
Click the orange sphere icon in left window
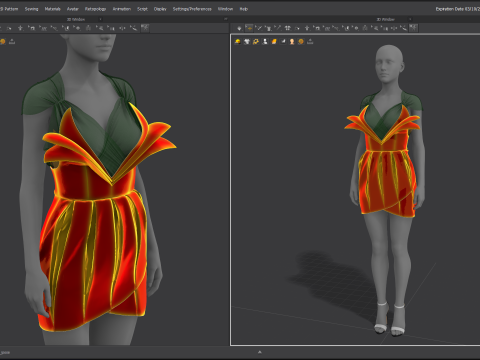pos(3,41)
